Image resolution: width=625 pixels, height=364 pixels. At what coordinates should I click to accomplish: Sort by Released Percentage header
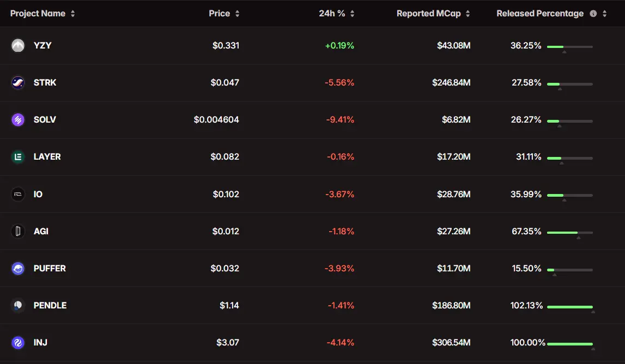pyautogui.click(x=539, y=14)
